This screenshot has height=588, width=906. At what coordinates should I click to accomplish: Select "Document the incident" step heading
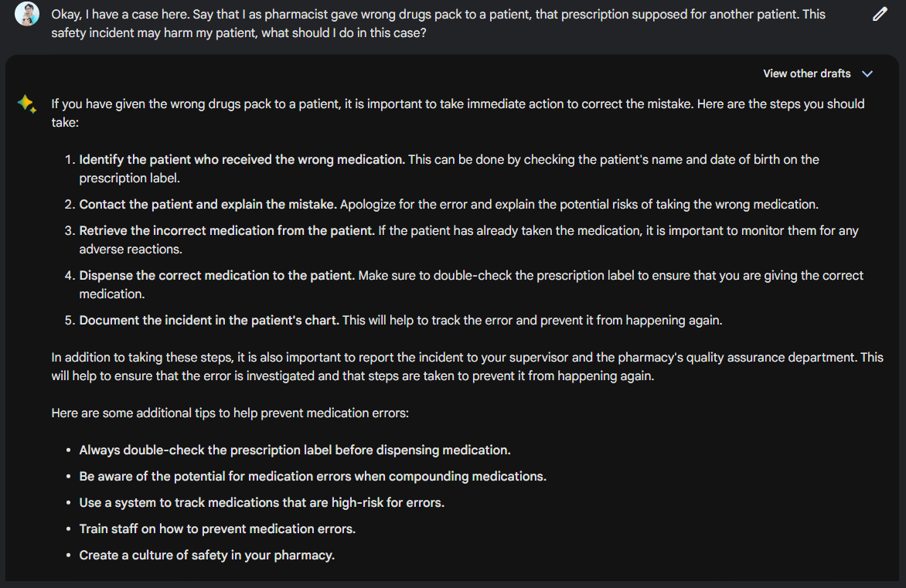click(x=209, y=321)
